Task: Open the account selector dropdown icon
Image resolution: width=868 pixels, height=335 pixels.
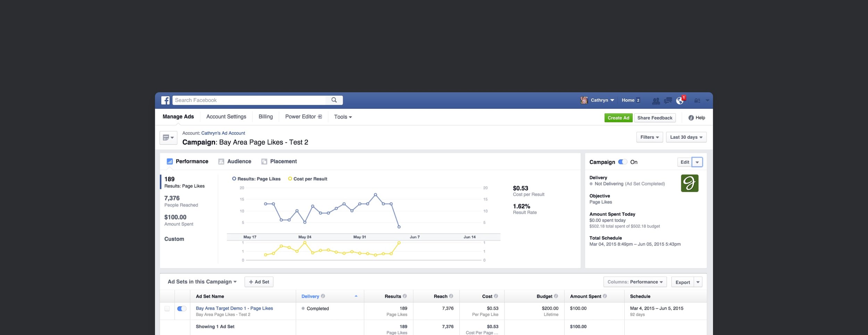Action: click(x=168, y=138)
